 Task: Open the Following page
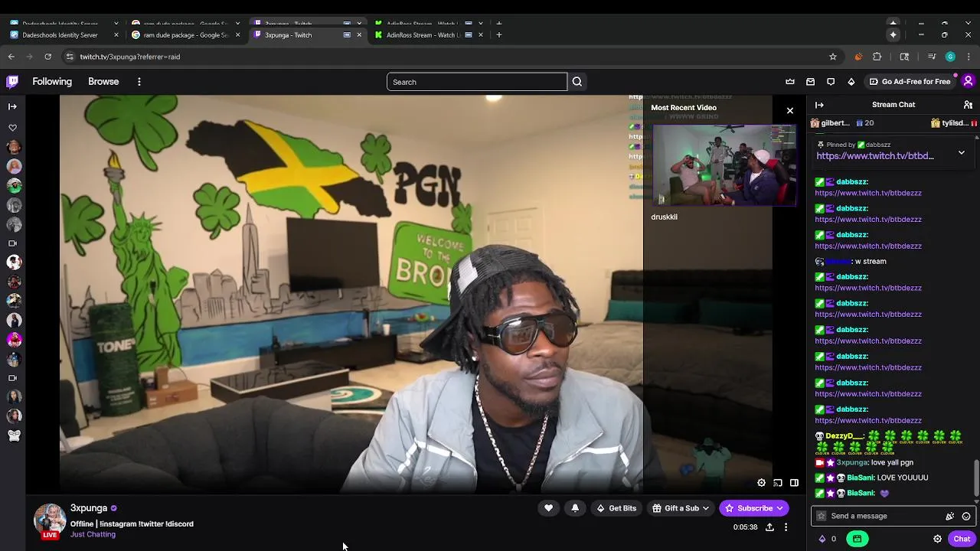(x=52, y=81)
